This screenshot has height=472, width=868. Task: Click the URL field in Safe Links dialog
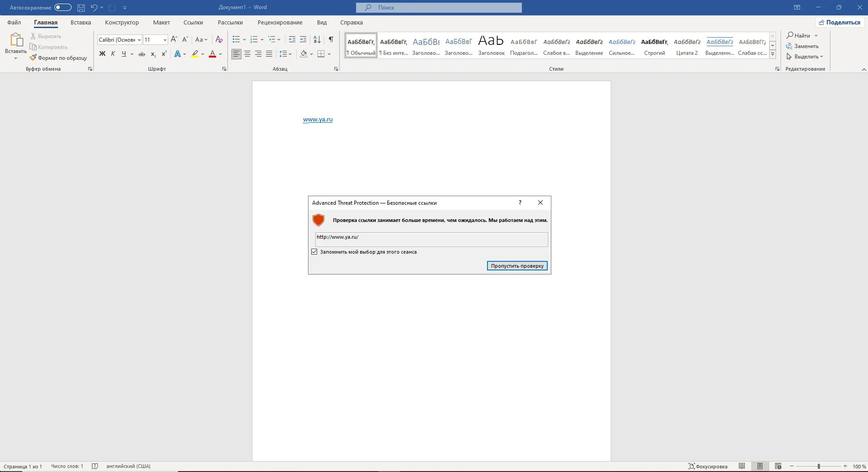[431, 239]
